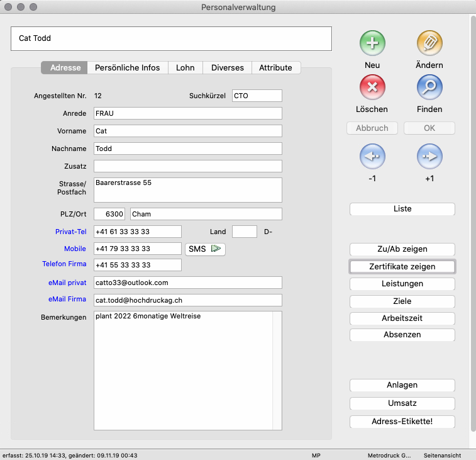Select the Diverses tab
Viewport: 476px width, 460px height.
(x=227, y=68)
